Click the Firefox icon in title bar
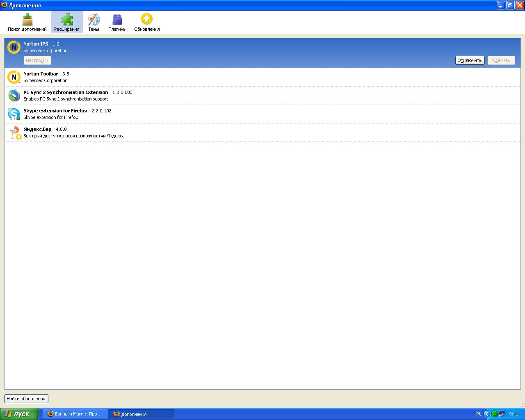Viewport: 525px width, 420px height. pos(4,5)
